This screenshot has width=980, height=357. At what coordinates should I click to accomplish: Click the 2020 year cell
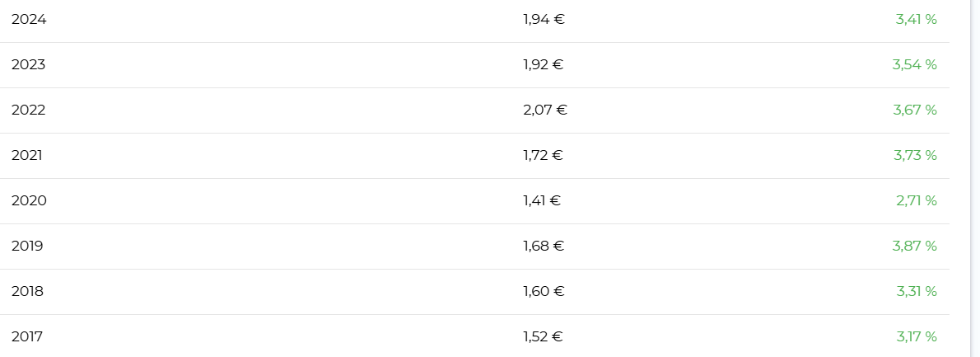click(29, 200)
